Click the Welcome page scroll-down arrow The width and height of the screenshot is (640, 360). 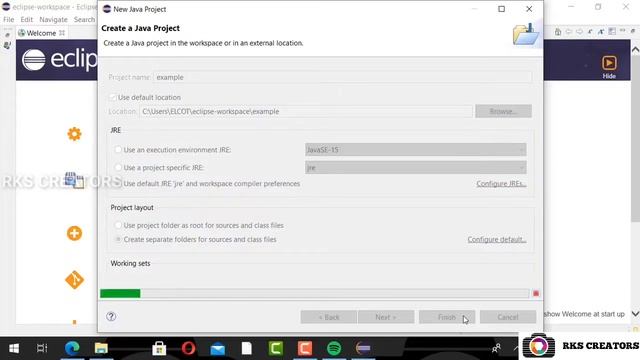(635, 314)
